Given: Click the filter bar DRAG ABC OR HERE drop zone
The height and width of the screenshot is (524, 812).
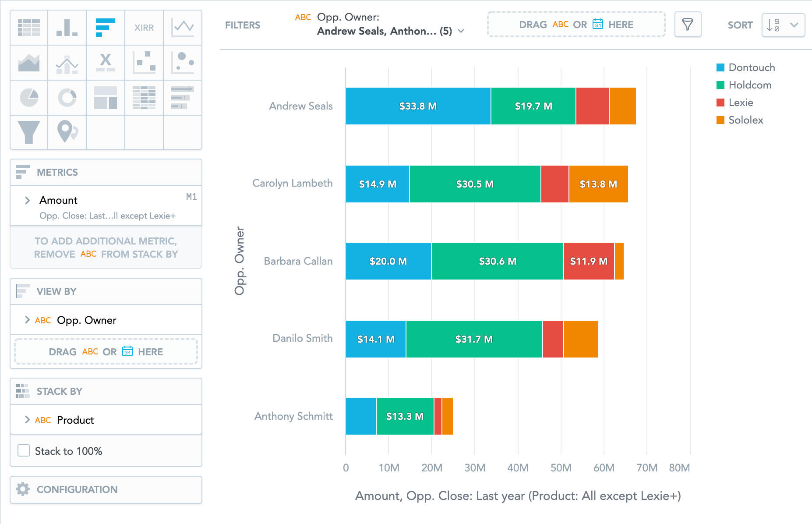Looking at the screenshot, I should point(576,24).
